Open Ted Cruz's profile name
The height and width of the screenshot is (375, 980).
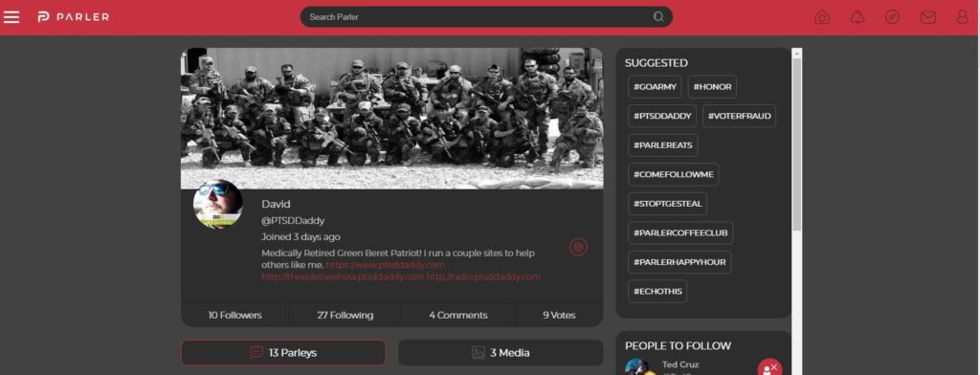(680, 364)
